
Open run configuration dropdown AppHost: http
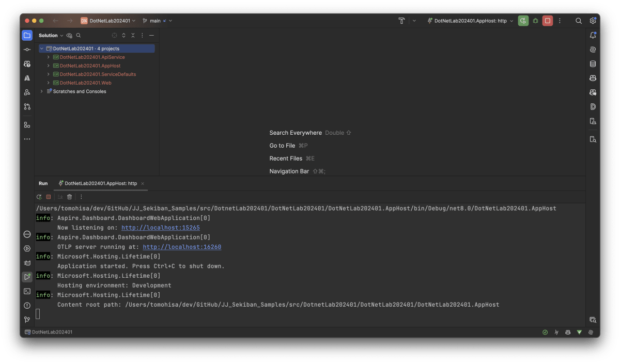(x=470, y=21)
